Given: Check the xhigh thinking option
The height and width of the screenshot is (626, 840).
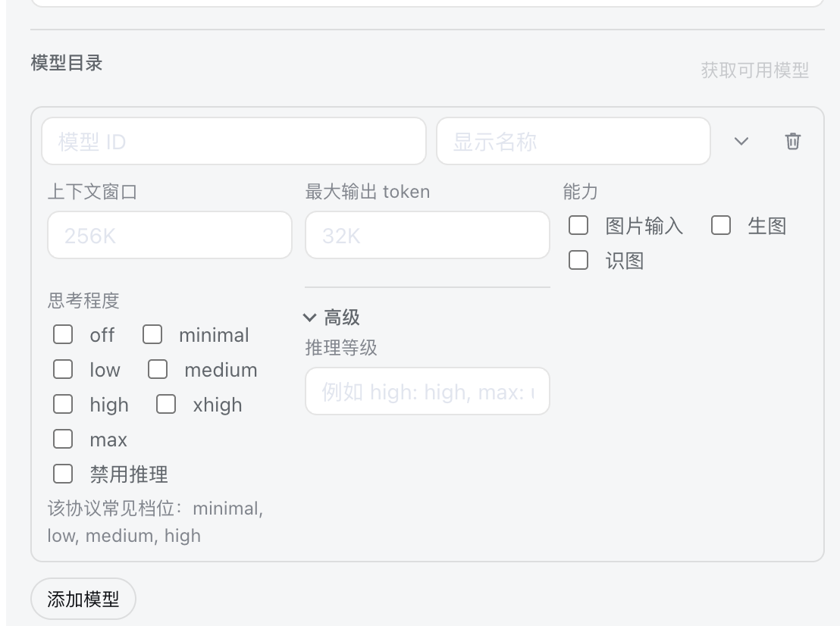Looking at the screenshot, I should [166, 404].
